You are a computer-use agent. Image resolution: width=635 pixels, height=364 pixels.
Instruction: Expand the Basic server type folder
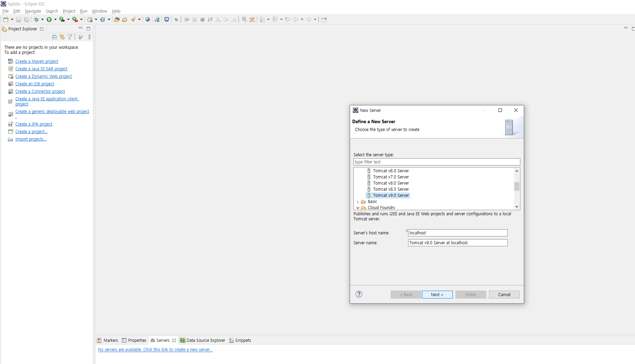pos(358,202)
